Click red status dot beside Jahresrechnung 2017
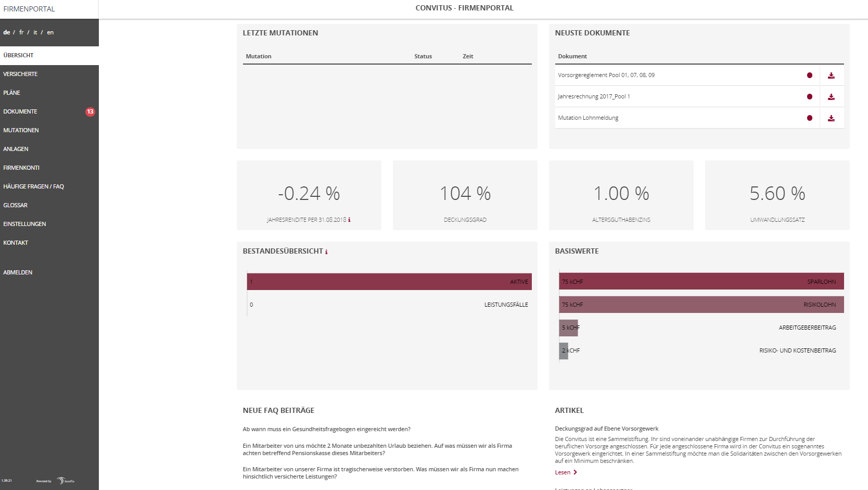 (809, 97)
